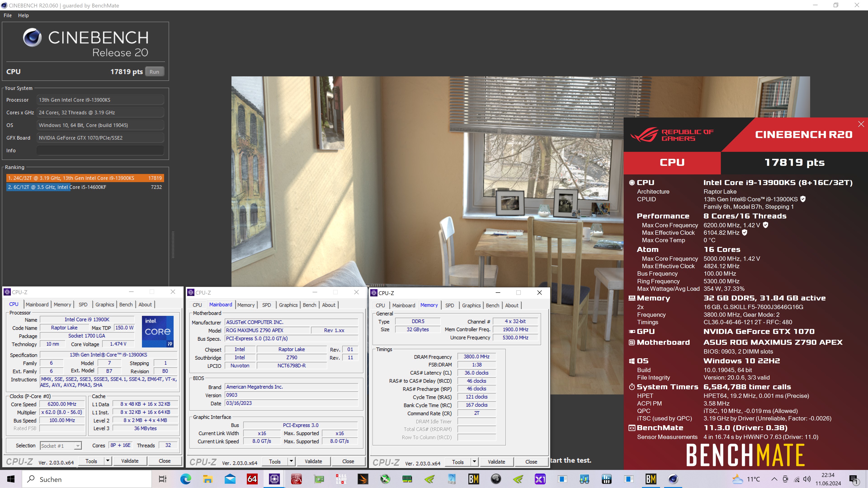Viewport: 868px width, 488px height.
Task: Open Tools dropdown arrow in CPU-Z Memory window
Action: point(474,462)
